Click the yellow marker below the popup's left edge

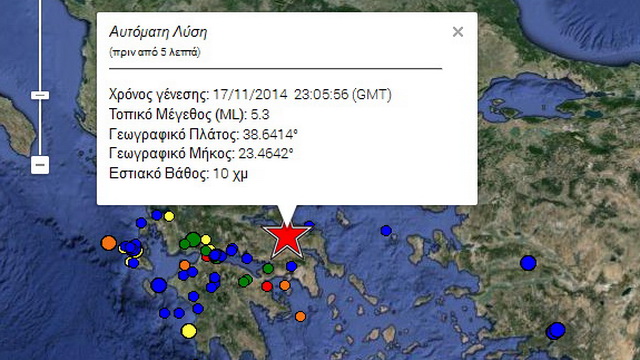pos(169,216)
